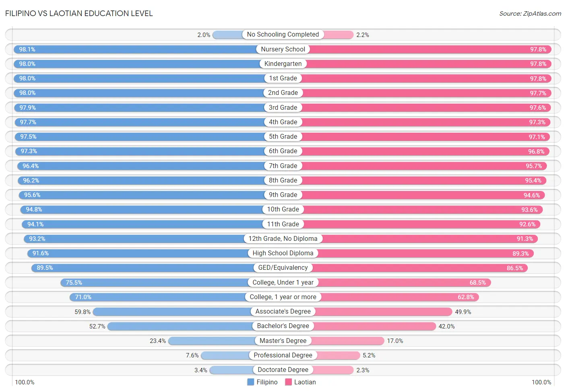Click the Laotian Professional Degree 5.2% bar
Screen dimensions: 566x392
(x=322, y=355)
